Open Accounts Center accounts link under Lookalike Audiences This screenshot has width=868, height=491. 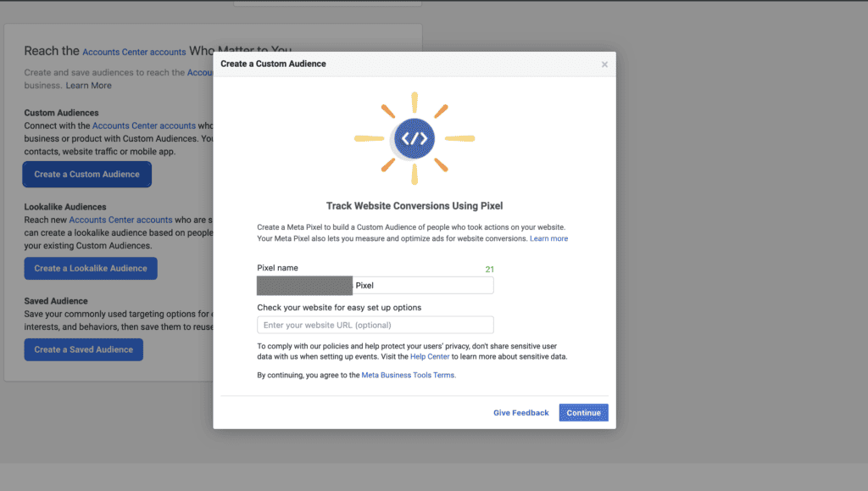point(120,220)
